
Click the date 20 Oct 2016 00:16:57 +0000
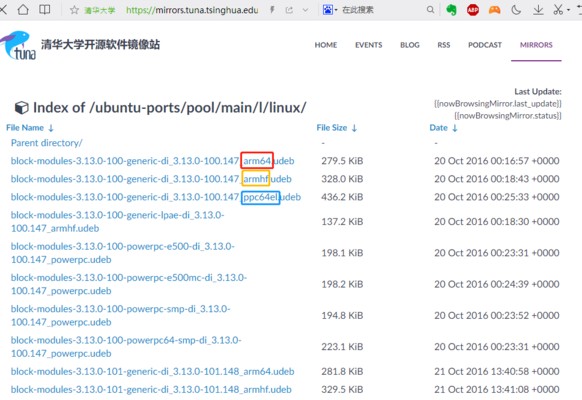click(497, 161)
